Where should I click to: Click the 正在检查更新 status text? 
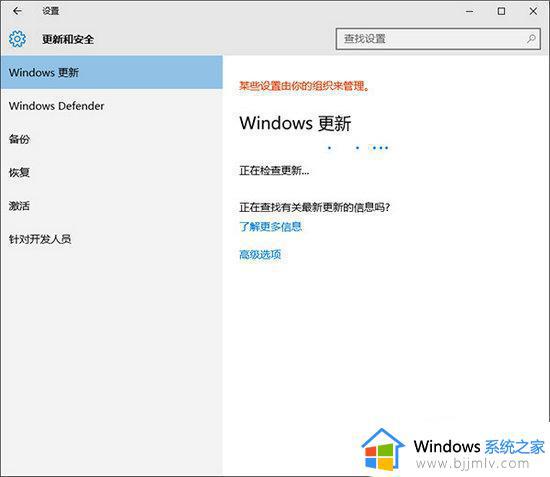pos(274,170)
